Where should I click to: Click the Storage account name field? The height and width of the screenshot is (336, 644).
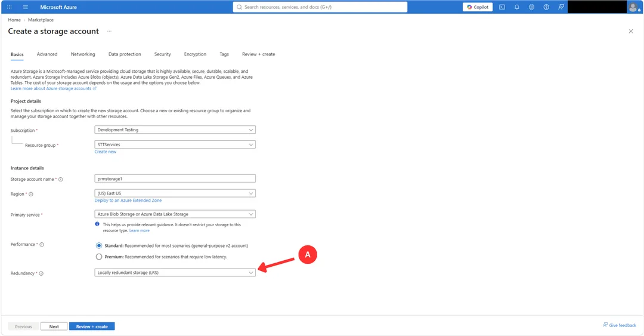(x=175, y=178)
